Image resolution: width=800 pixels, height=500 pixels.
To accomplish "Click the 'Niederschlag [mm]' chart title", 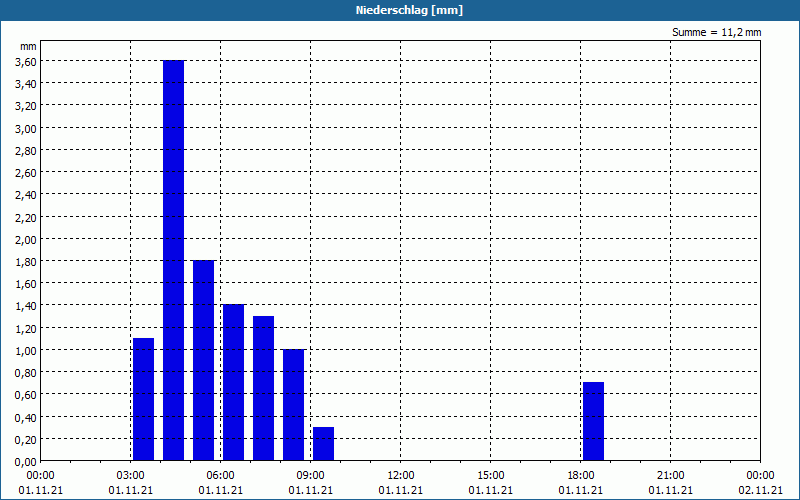I will point(409,10).
